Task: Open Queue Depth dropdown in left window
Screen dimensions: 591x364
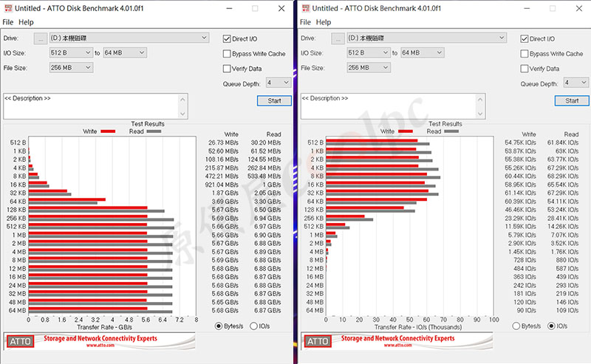Action: [x=279, y=83]
